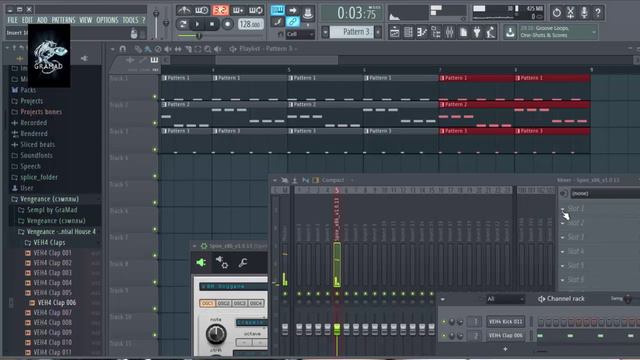Click the tempo field showing 128
Viewport: 640px width, 360px height.
tap(250, 24)
